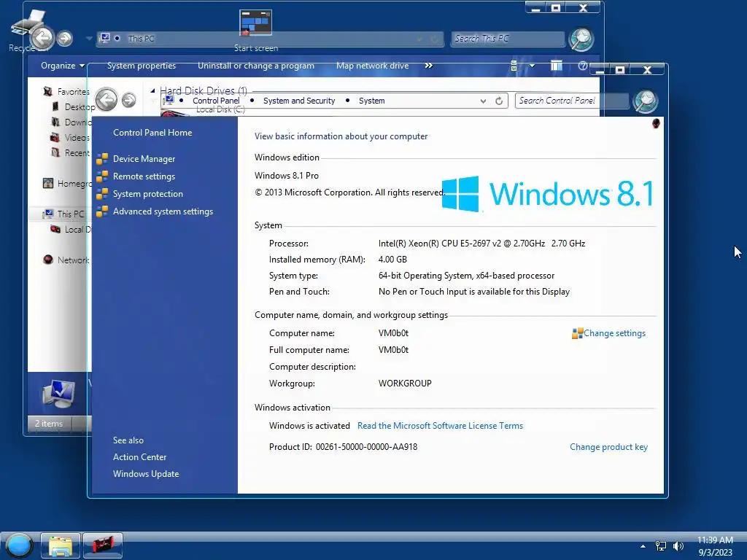Click shield icon beside Advanced system settings

[102, 211]
